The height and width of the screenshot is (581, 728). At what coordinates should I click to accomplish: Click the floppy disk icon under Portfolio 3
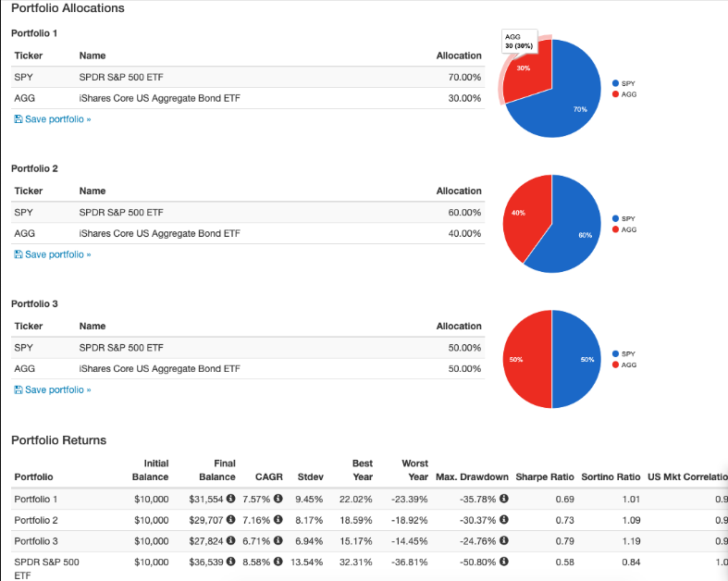click(19, 389)
